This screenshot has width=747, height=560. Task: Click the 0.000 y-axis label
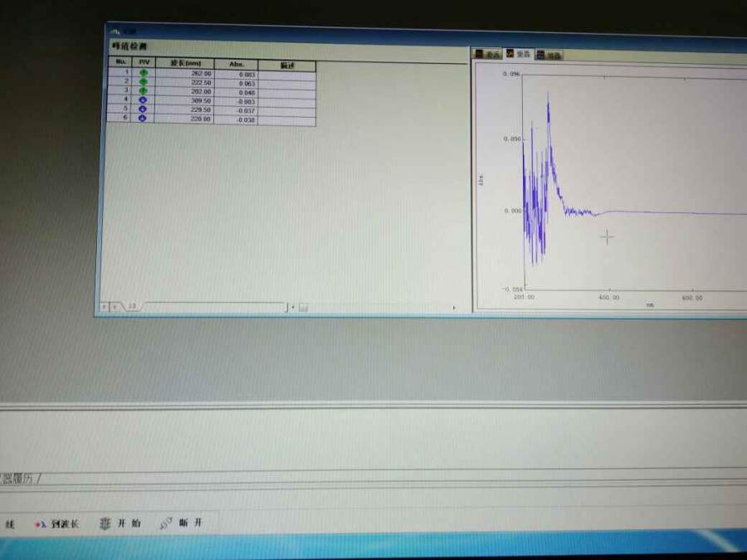coord(513,211)
